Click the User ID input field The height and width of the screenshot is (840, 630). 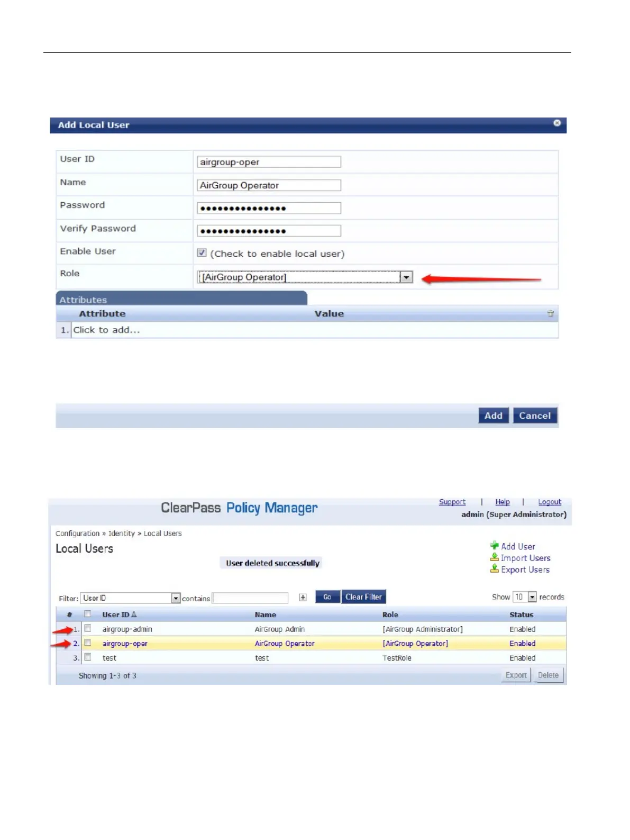click(269, 162)
